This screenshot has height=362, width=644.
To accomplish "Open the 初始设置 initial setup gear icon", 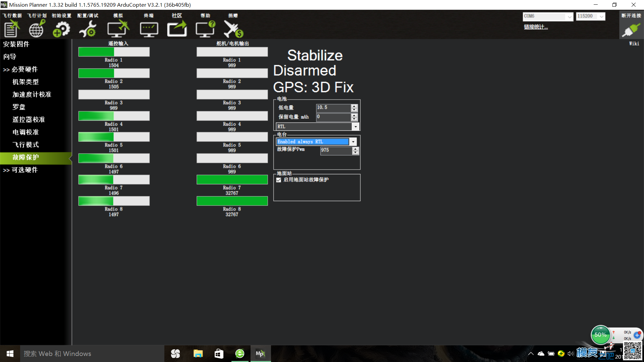I will coord(61,29).
